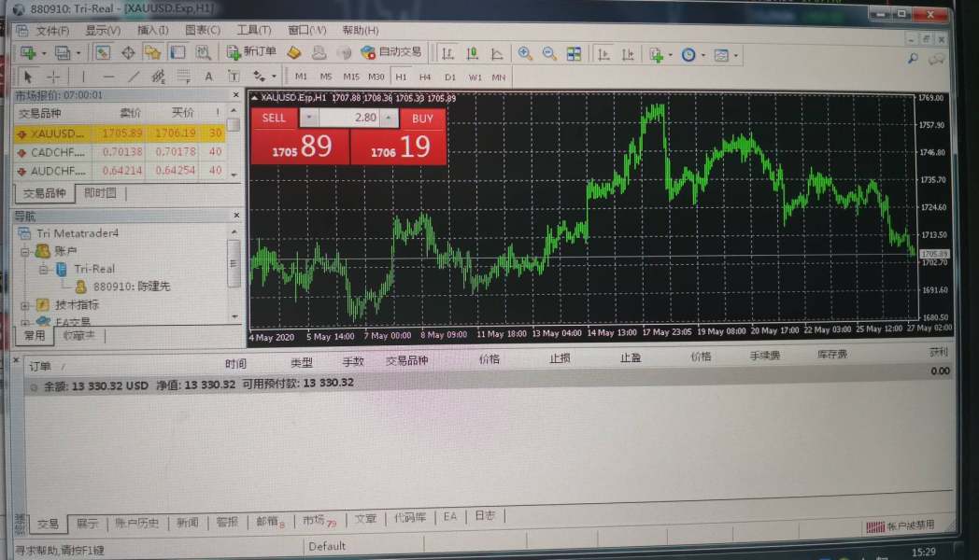Open the MetaEditor yellow book icon
The height and width of the screenshot is (560, 979).
[294, 53]
